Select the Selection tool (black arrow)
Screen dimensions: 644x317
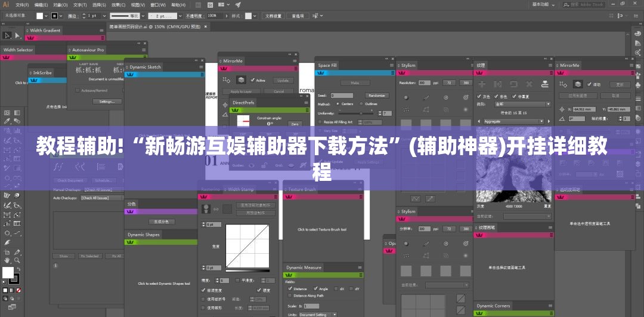coord(7,36)
